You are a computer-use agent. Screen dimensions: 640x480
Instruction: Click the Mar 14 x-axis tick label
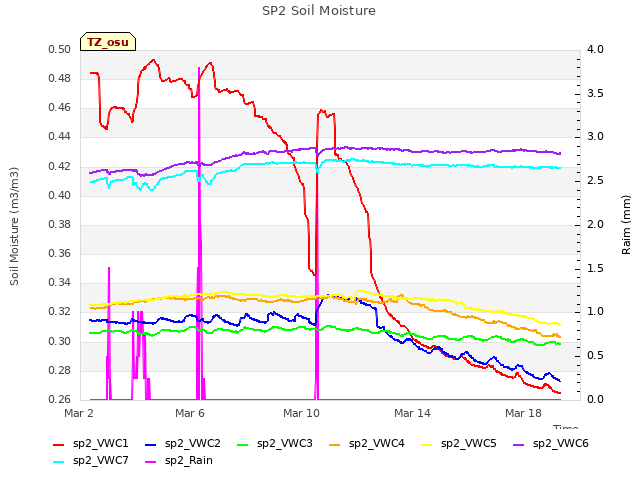pyautogui.click(x=412, y=413)
